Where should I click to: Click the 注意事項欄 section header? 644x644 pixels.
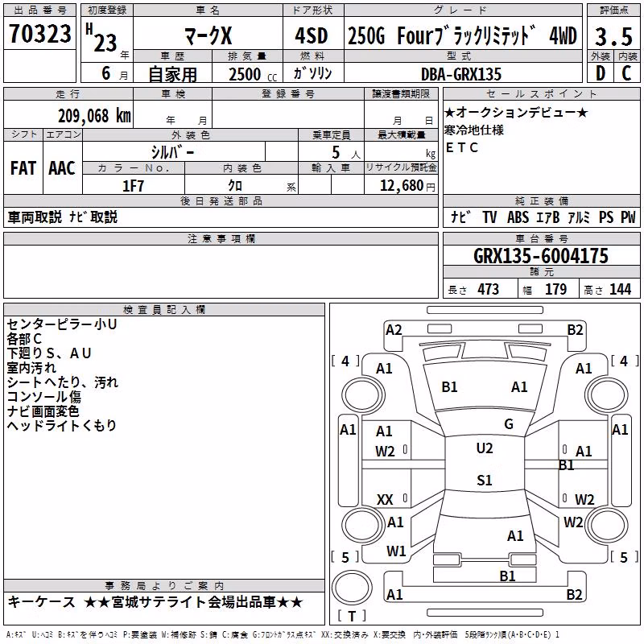tap(221, 238)
